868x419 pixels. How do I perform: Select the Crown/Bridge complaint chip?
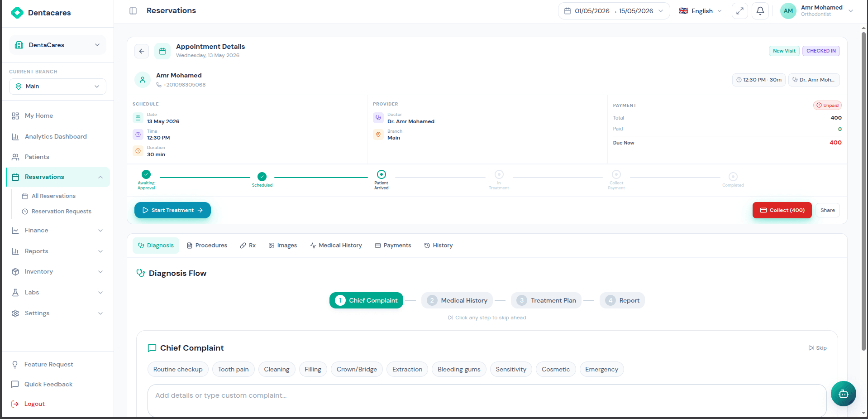tap(357, 370)
